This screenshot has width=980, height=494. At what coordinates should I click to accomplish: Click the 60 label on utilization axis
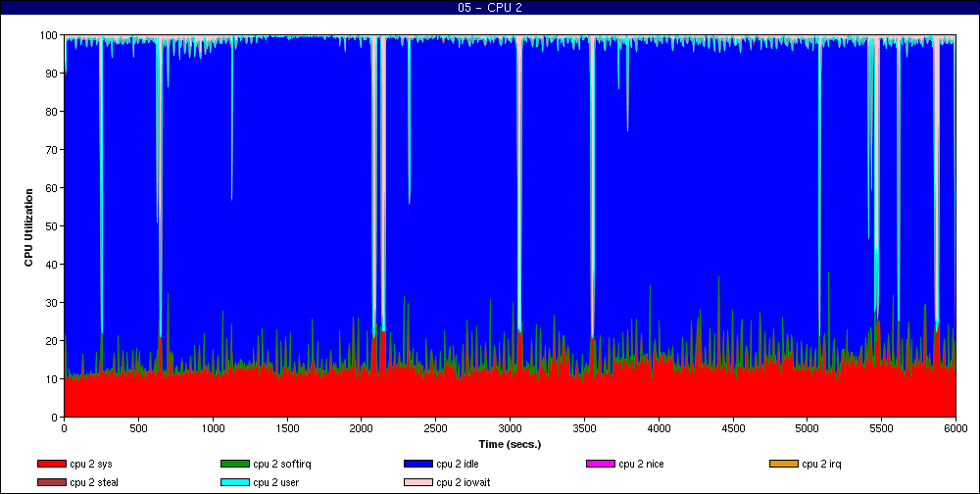[x=53, y=188]
